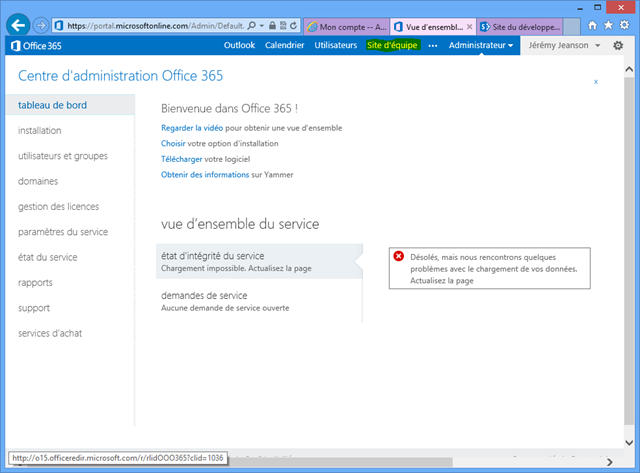Click the padlock security icon in address bar

tap(272, 26)
